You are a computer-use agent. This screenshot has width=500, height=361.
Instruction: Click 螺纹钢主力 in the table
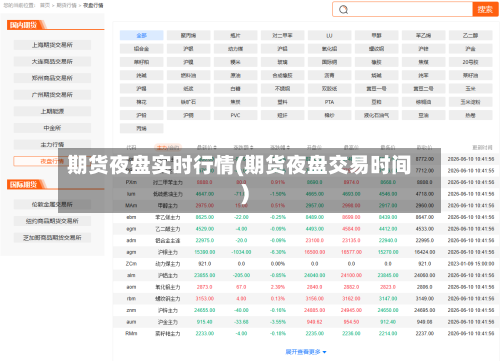pyautogui.click(x=168, y=299)
